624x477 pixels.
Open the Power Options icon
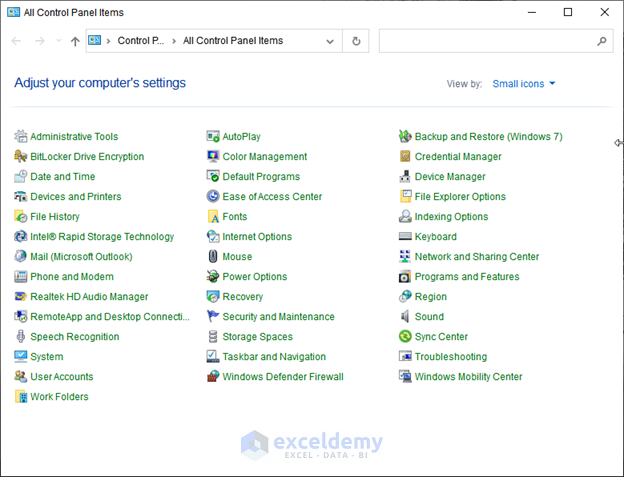click(213, 277)
